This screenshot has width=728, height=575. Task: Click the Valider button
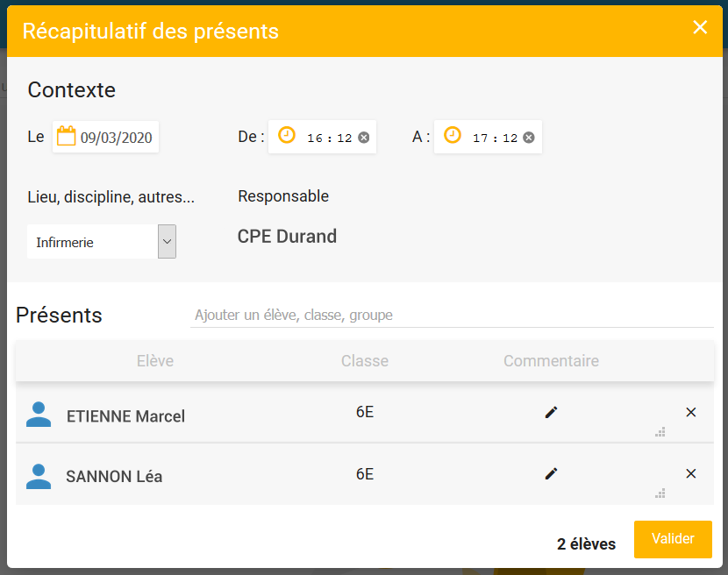[x=673, y=539]
